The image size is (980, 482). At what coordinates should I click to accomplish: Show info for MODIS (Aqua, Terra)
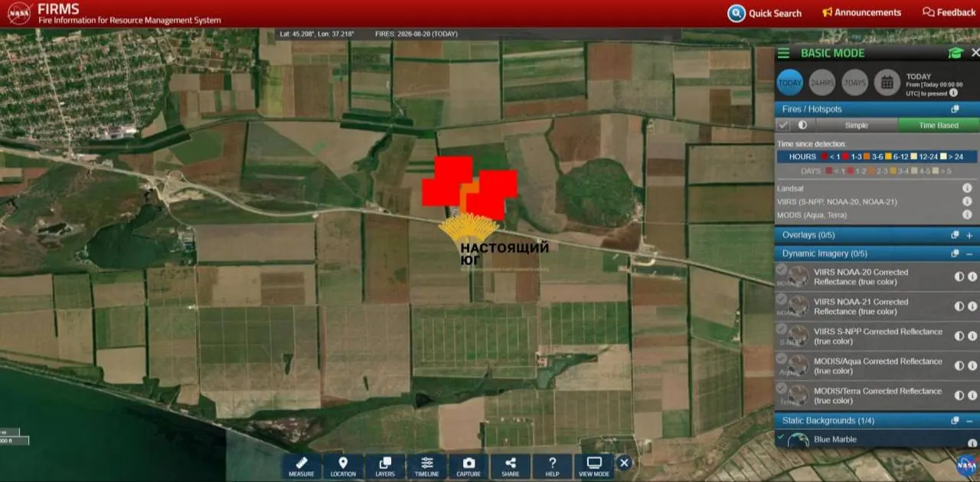967,215
